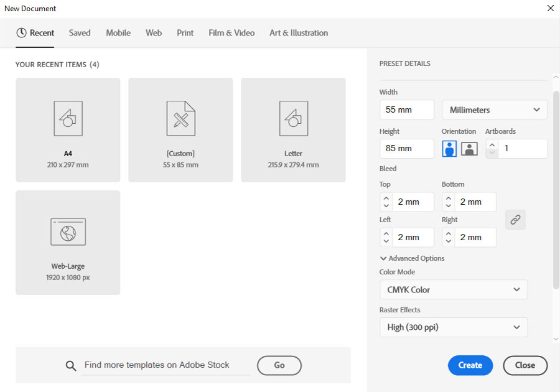The image size is (560, 392).
Task: Choose the Custom 55 x 85 mm preset icon
Action: [180, 118]
